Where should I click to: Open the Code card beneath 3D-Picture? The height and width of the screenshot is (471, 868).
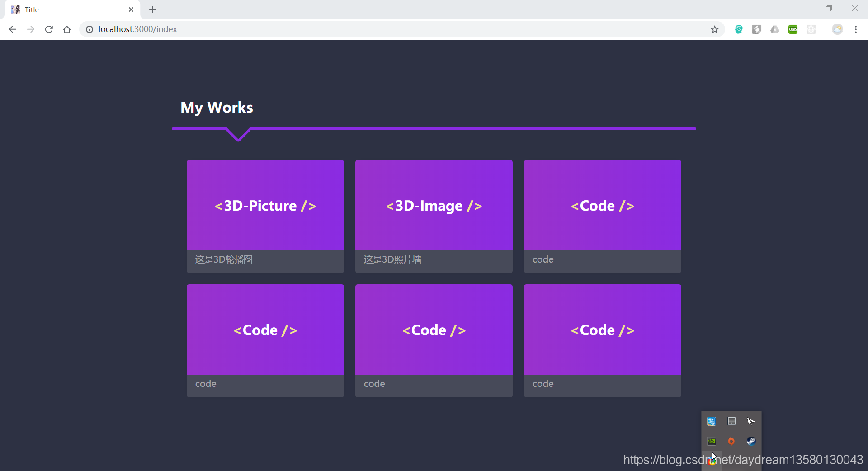pos(265,340)
